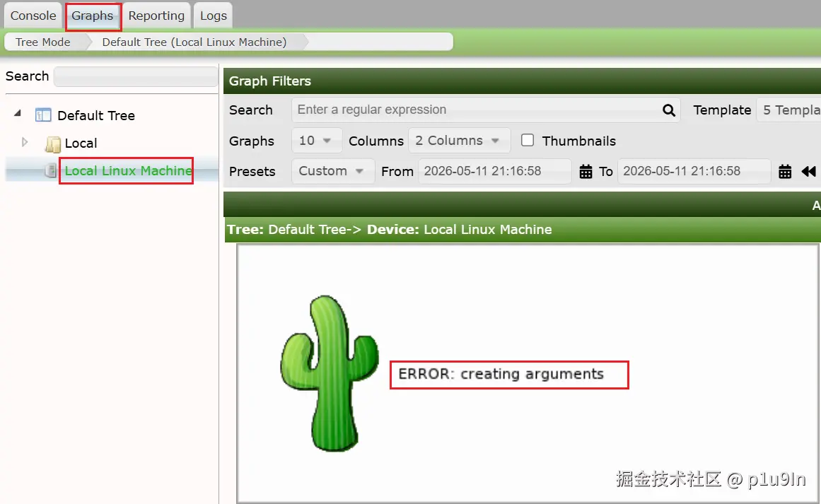The width and height of the screenshot is (821, 504).
Task: Expand the Local folder arrow
Action: (25, 142)
